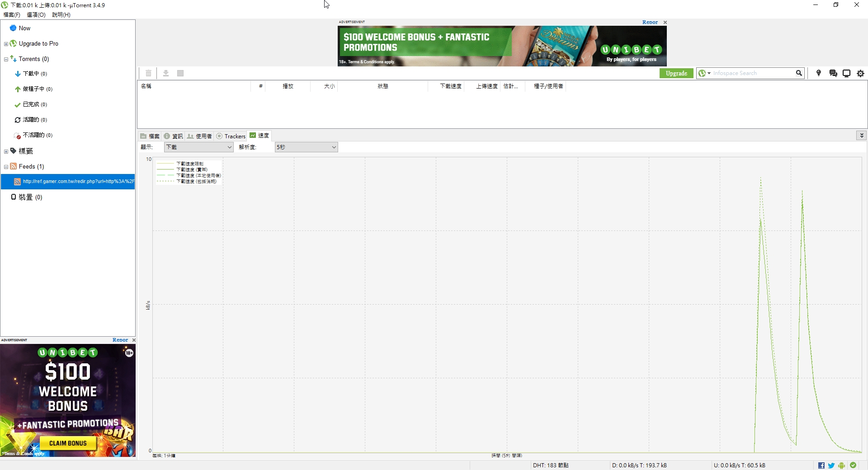Screen dimensions: 868x470
Task: Sort by 大小 size column header
Action: (324, 86)
